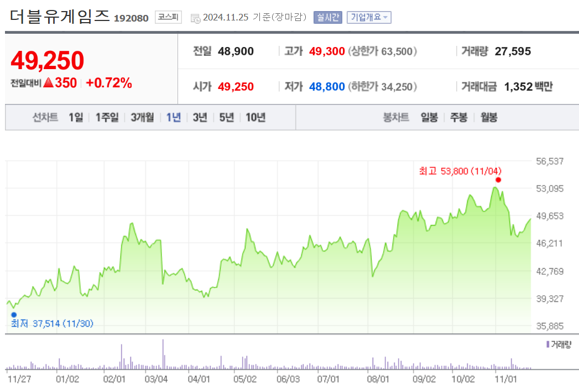Click the 상한가 63,500 text

pos(383,51)
